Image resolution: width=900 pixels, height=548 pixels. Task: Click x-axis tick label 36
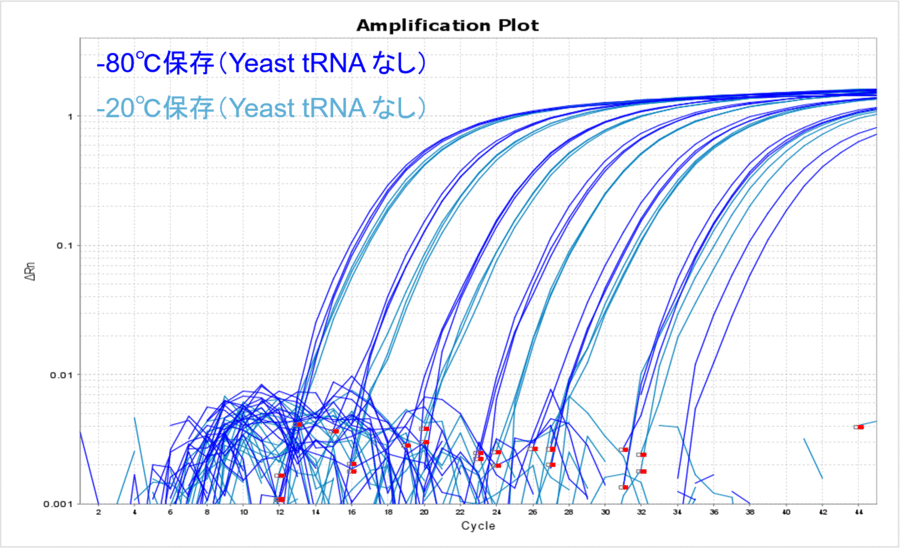pos(714,512)
